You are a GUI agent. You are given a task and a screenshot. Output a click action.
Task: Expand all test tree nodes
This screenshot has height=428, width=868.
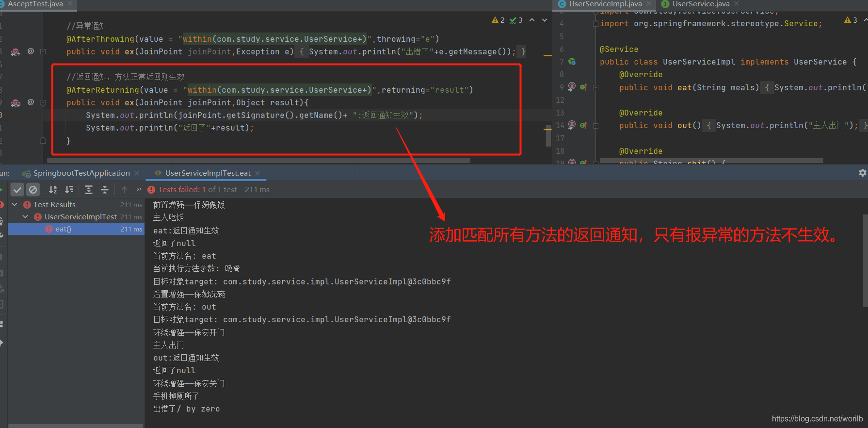(x=89, y=190)
